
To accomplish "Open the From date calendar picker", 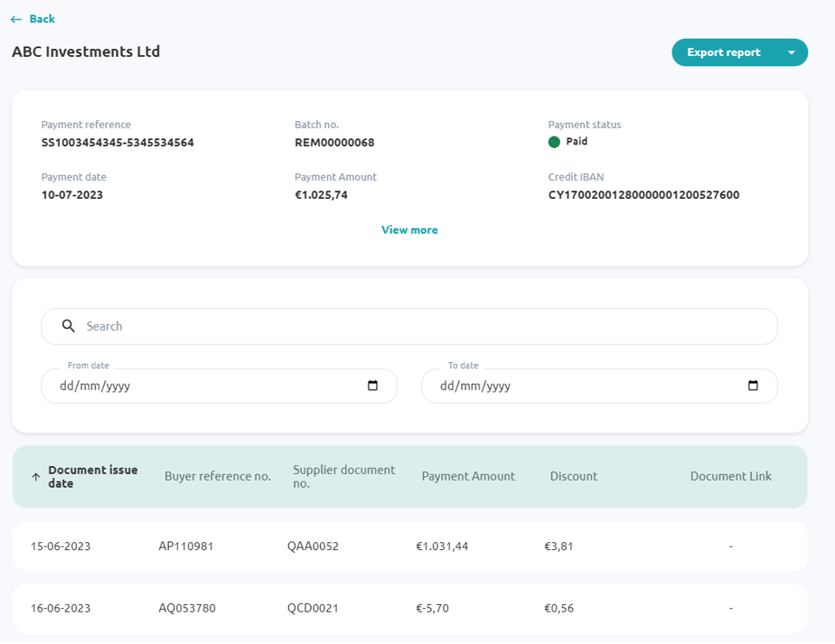I will click(x=372, y=386).
